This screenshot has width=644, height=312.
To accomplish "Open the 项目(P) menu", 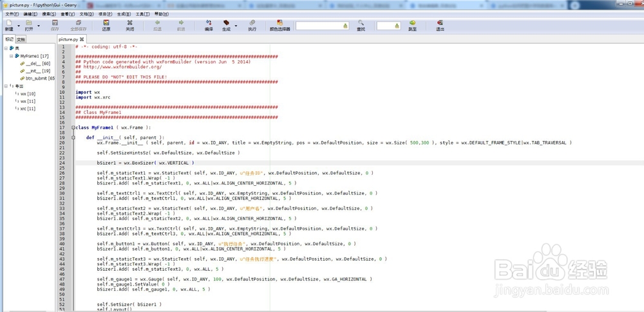I will pos(105,14).
